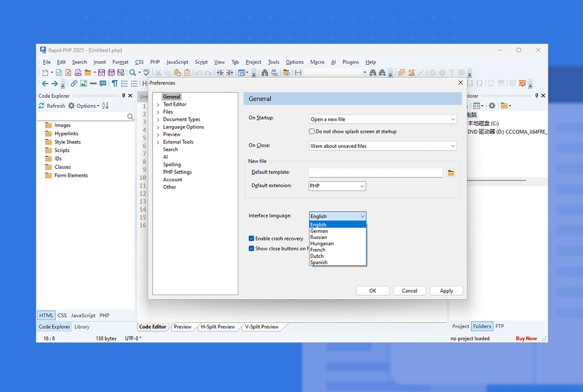This screenshot has width=583, height=392.
Task: Click the spell check ABC toolbar icon
Action: (x=146, y=72)
